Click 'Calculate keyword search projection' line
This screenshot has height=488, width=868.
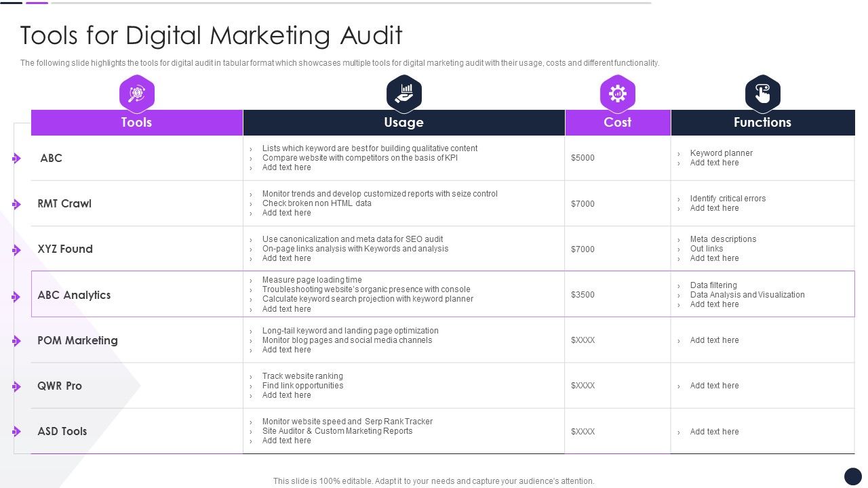click(368, 299)
